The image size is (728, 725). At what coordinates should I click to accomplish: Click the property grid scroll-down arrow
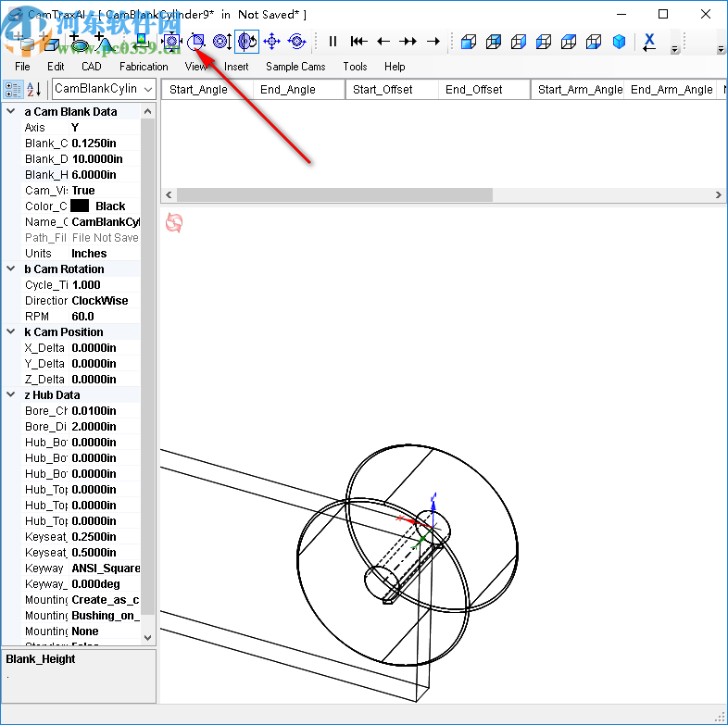147,638
